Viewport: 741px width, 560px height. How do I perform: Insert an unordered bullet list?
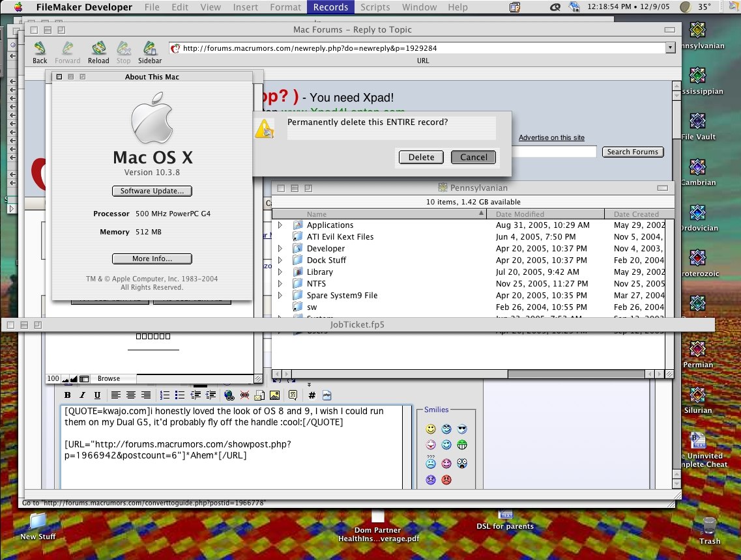180,395
